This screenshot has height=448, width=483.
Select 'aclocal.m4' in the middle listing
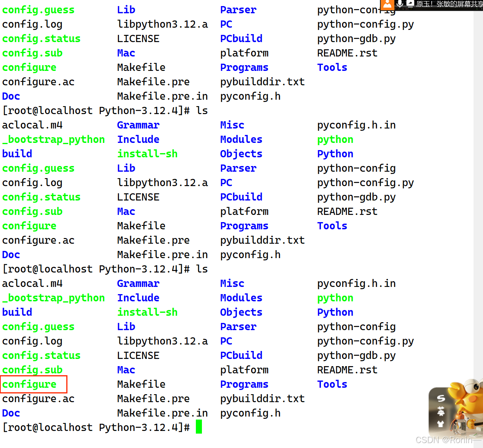[x=32, y=125]
